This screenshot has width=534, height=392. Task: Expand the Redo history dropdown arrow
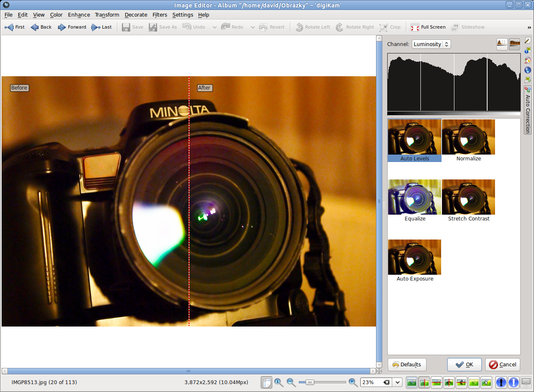pyautogui.click(x=252, y=27)
